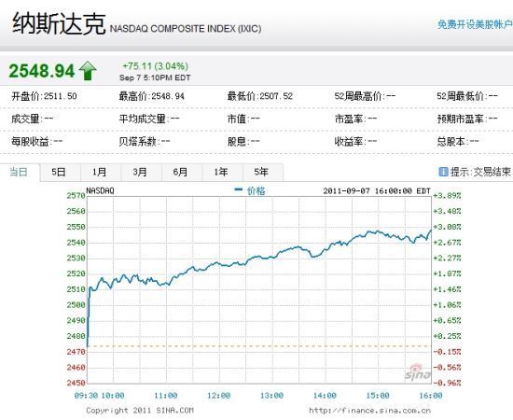
Task: Click the blue info tip icon
Action: pyautogui.click(x=443, y=172)
